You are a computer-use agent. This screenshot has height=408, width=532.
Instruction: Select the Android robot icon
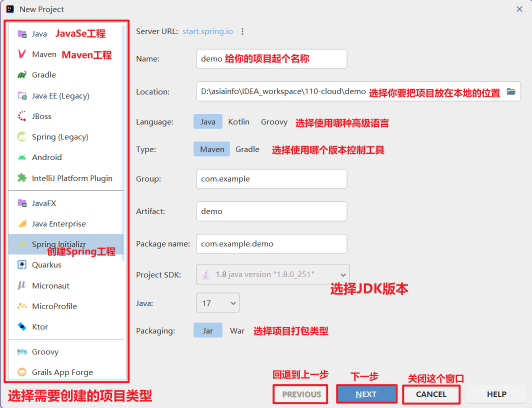22,157
